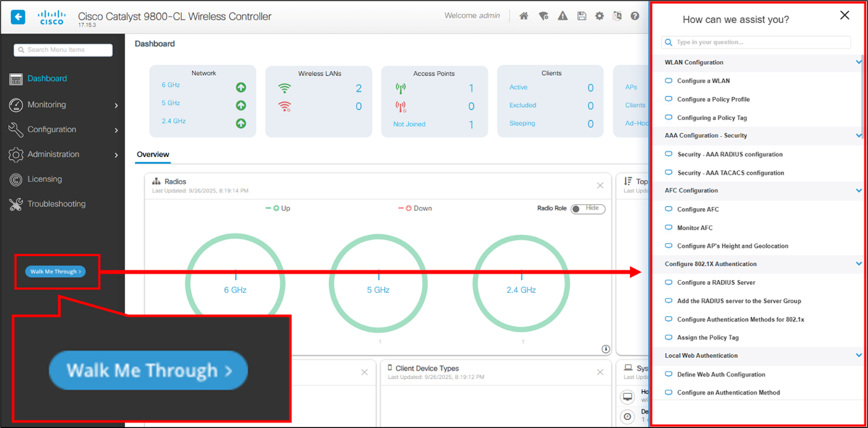
Task: Open Define Web Auth Configuration walkthrough
Action: [x=721, y=374]
